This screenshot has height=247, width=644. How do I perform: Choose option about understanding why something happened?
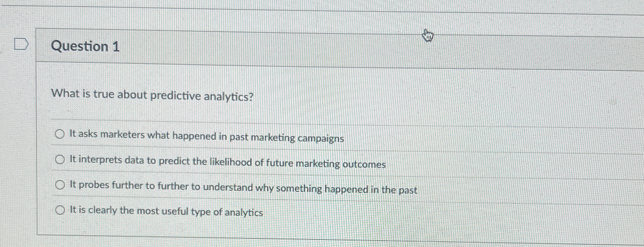(60, 185)
